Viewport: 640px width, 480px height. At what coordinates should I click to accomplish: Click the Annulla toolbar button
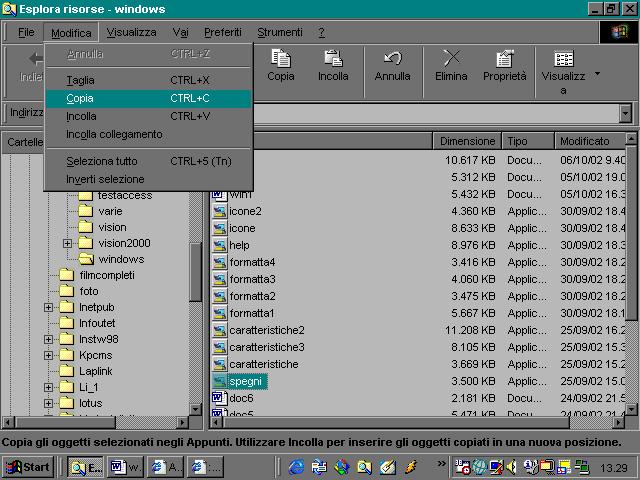(392, 65)
